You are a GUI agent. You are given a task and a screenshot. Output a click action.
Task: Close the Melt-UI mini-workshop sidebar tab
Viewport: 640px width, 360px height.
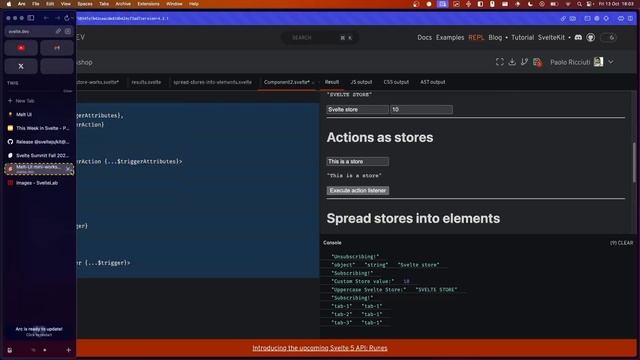point(69,169)
